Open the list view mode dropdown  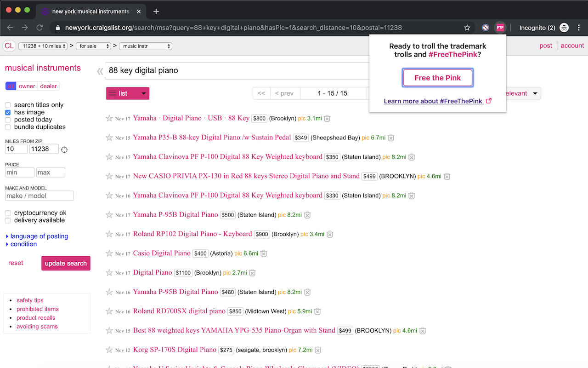point(128,93)
